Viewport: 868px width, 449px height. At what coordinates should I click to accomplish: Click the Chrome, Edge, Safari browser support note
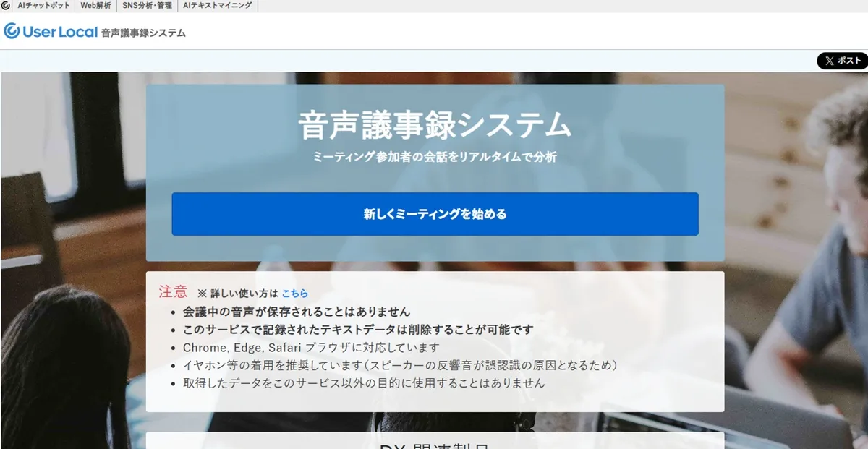point(311,348)
